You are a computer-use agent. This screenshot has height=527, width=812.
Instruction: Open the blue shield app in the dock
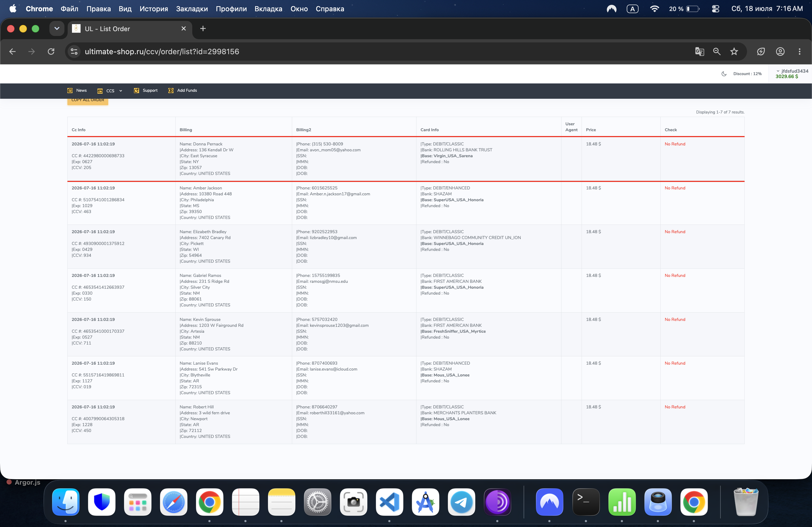102,502
